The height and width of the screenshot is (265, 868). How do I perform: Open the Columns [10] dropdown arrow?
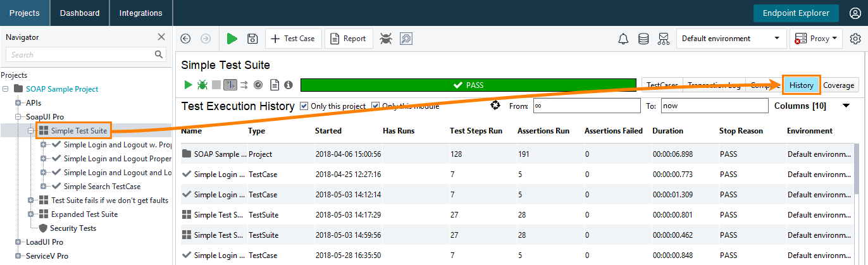(846, 106)
